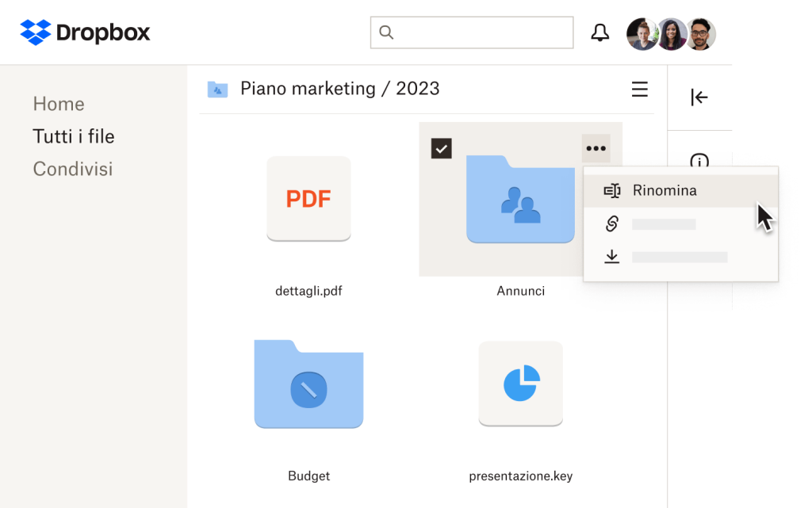Select the copy link icon in the menu
Screen dimensions: 812x508
(x=611, y=223)
